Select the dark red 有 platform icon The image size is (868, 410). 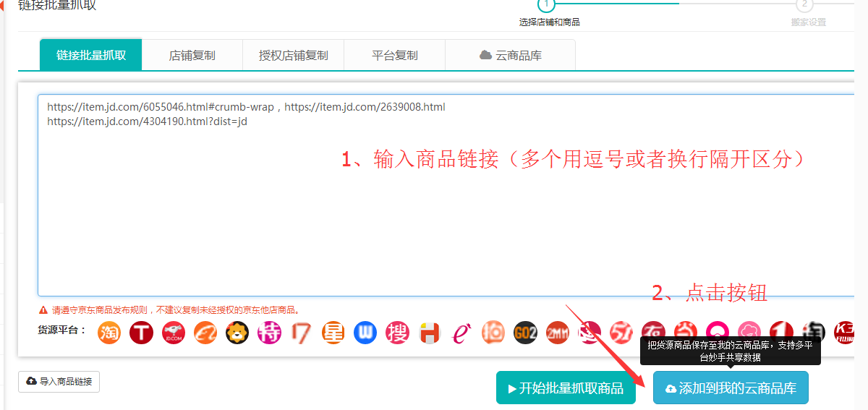[x=653, y=330]
